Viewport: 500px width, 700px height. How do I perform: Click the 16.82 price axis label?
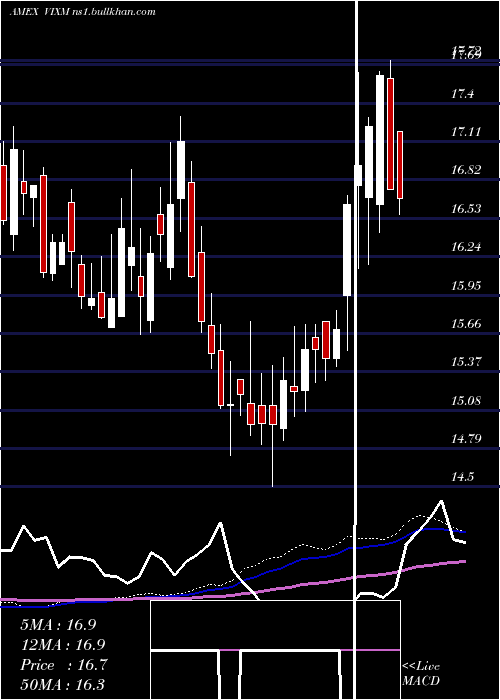[x=466, y=170]
